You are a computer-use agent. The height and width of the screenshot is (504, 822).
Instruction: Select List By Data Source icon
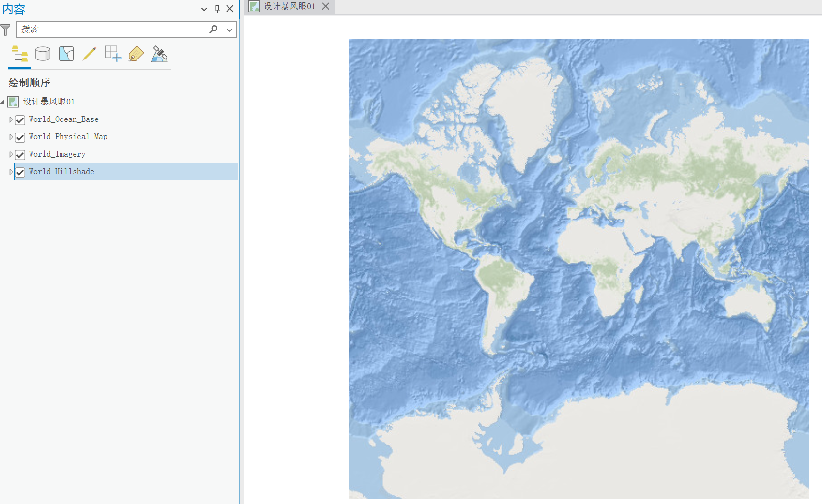(x=43, y=54)
